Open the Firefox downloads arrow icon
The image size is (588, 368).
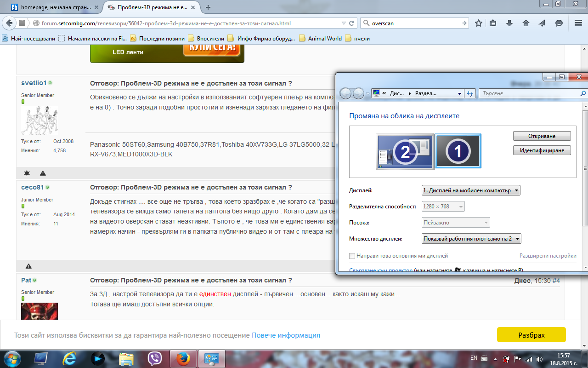509,23
